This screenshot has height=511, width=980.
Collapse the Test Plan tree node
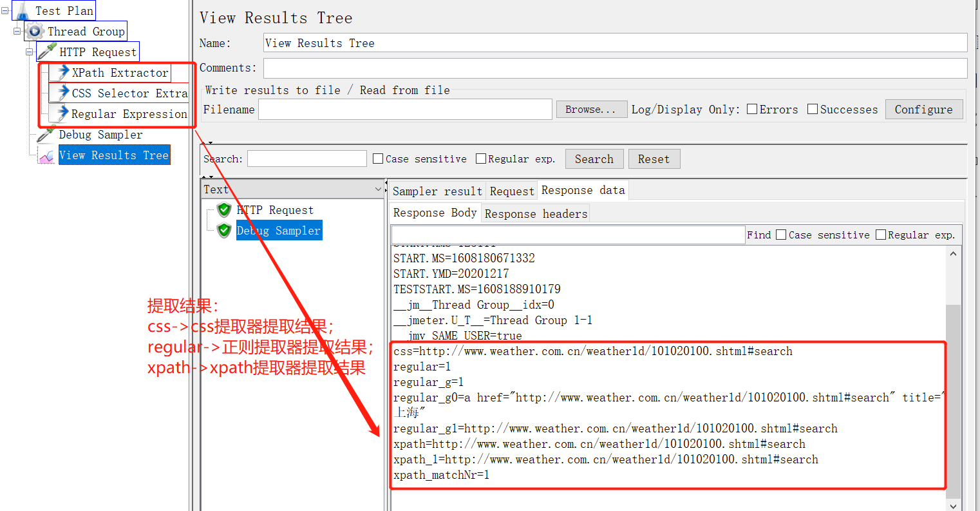(5, 10)
